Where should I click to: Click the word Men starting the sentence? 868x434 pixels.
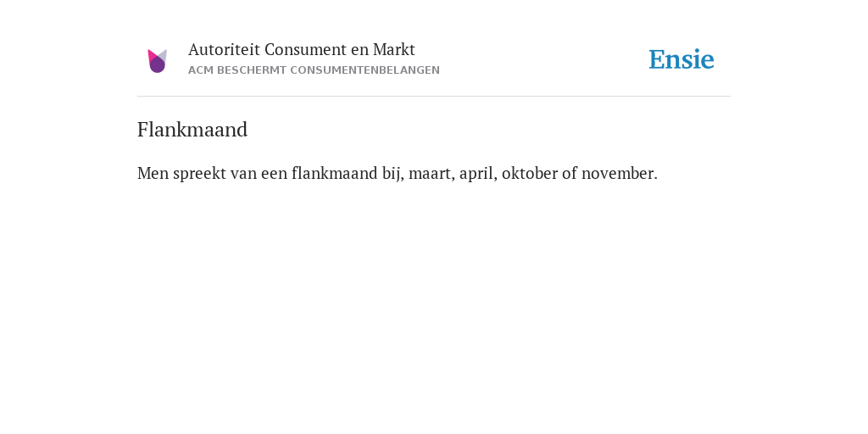click(153, 173)
